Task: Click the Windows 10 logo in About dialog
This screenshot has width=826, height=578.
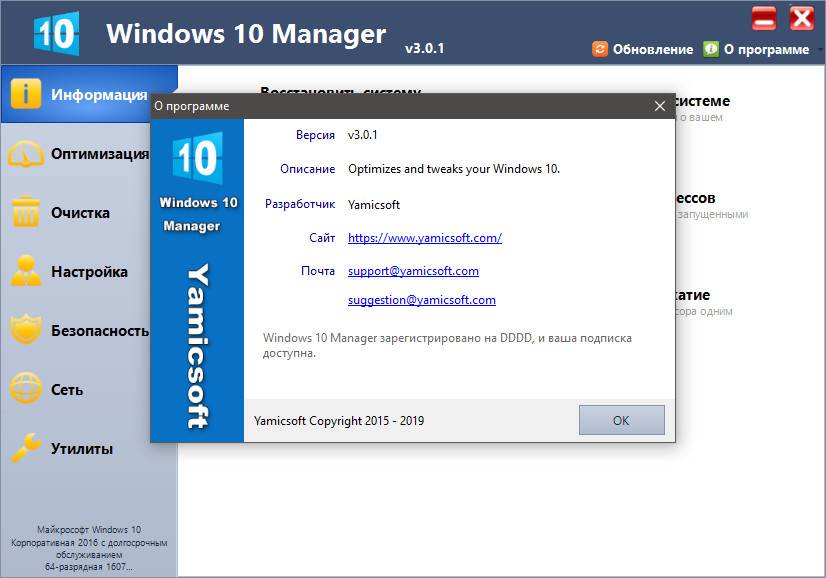Action: 197,158
